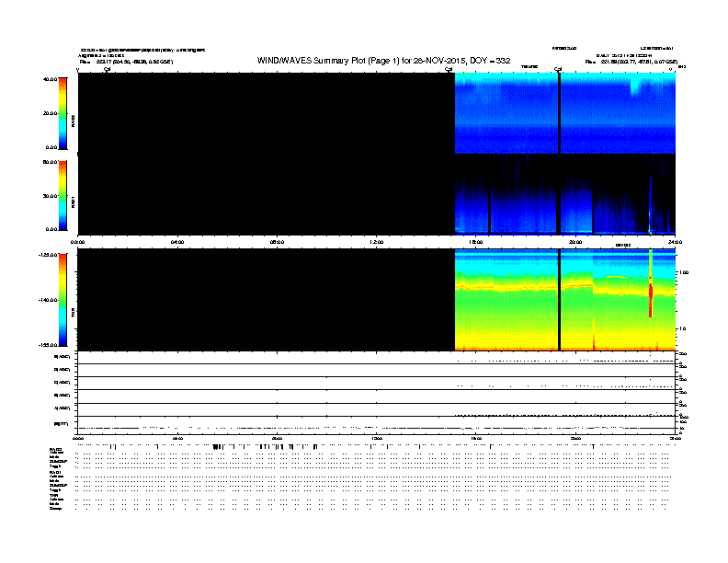
Task: Click the light blue patch near 22:30 in RAD2
Action: (x=637, y=87)
